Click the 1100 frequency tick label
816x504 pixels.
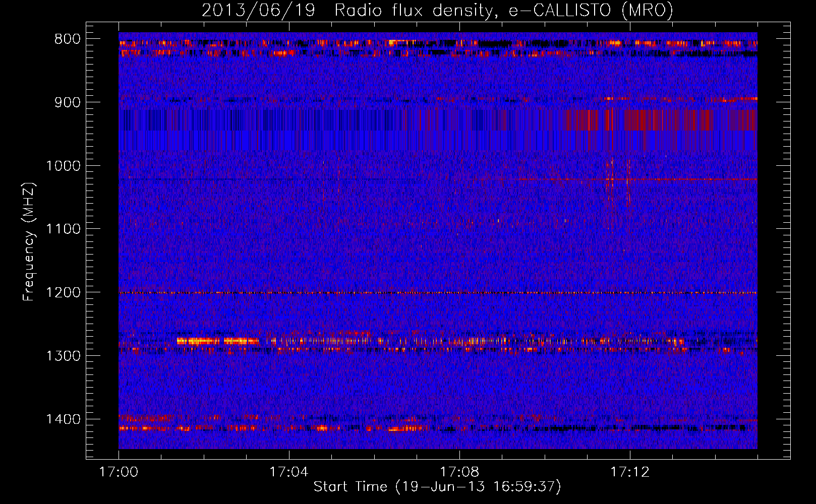coord(63,229)
